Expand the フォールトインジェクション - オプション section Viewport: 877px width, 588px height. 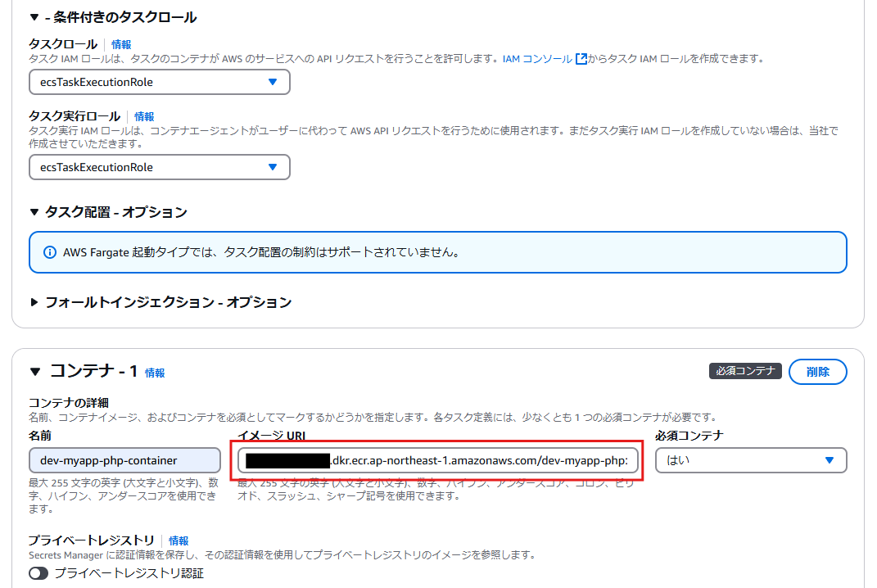(x=34, y=302)
